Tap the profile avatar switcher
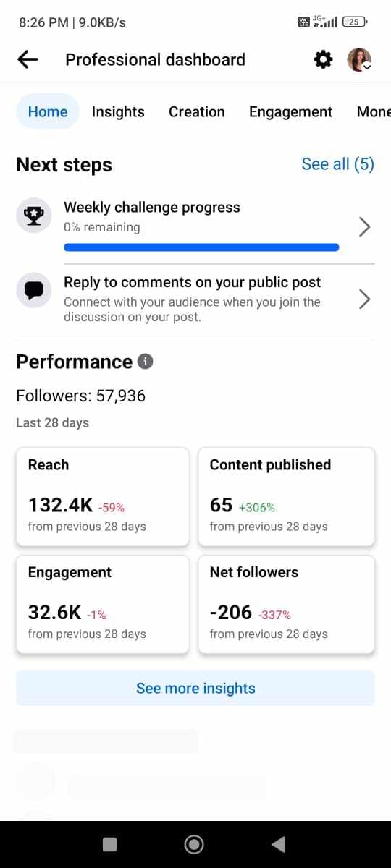Image resolution: width=391 pixels, height=868 pixels. (x=359, y=60)
